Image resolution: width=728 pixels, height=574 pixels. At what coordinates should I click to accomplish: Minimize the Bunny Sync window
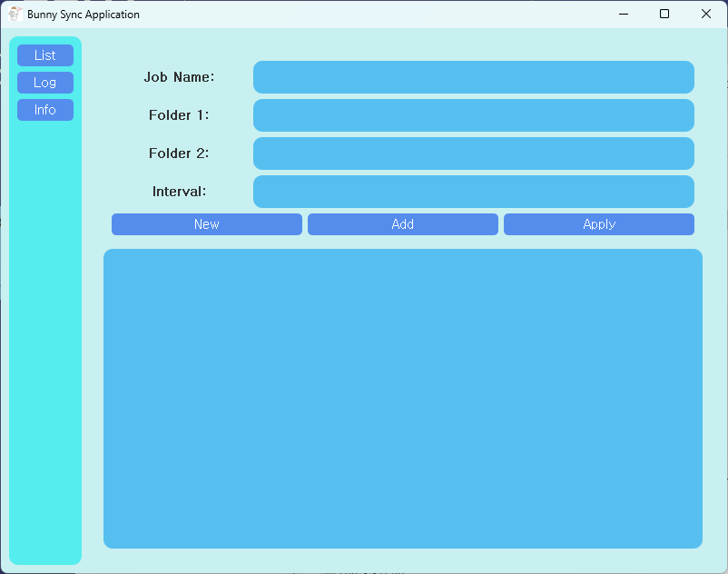click(x=624, y=14)
